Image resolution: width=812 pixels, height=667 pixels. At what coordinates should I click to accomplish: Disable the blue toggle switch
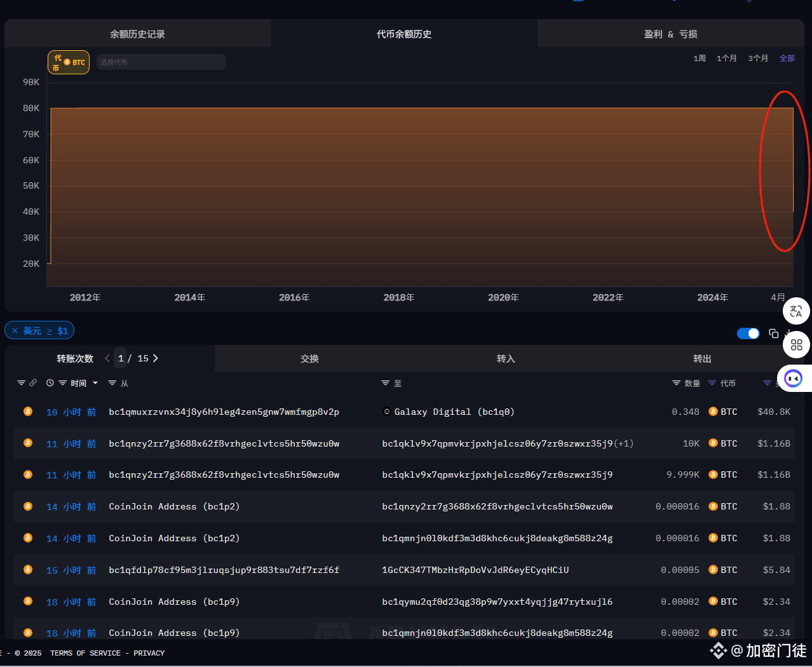tap(748, 333)
